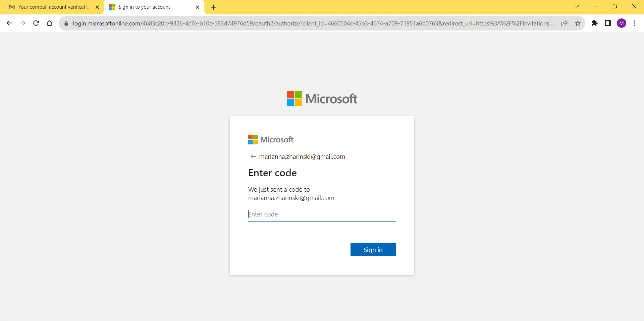The height and width of the screenshot is (321, 644).
Task: Reload the current page
Action: (36, 23)
